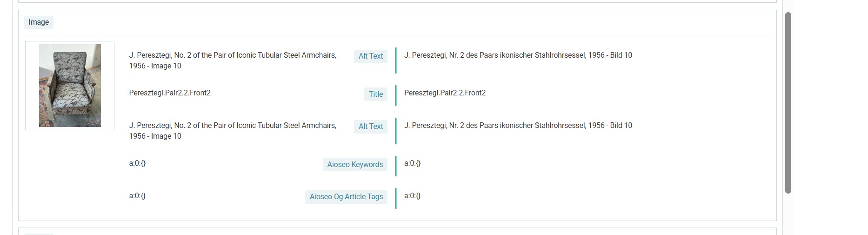Click the vertical scrollbar thumb
868x235 pixels.
pyautogui.click(x=788, y=102)
